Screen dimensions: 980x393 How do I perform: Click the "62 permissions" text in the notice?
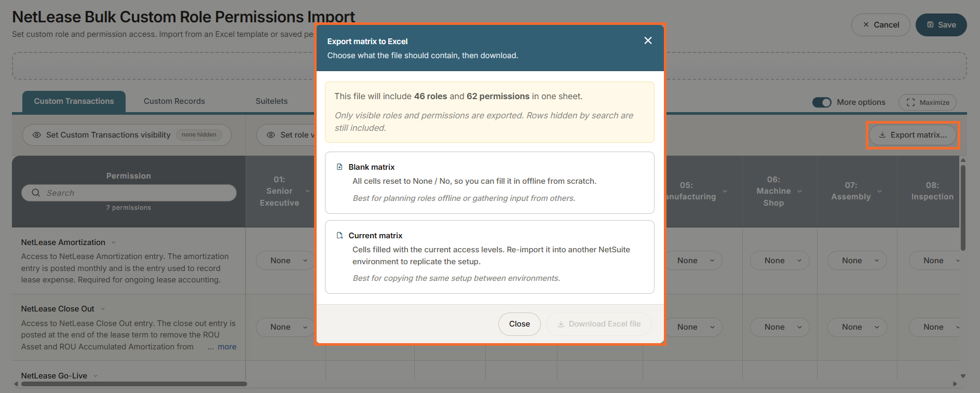coord(498,97)
